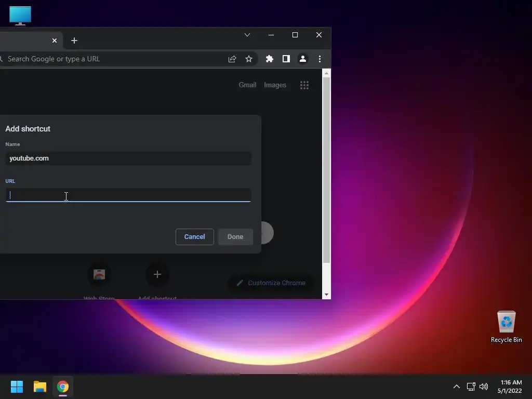Cancel the Add shortcut dialog
The height and width of the screenshot is (399, 532).
[194, 237]
